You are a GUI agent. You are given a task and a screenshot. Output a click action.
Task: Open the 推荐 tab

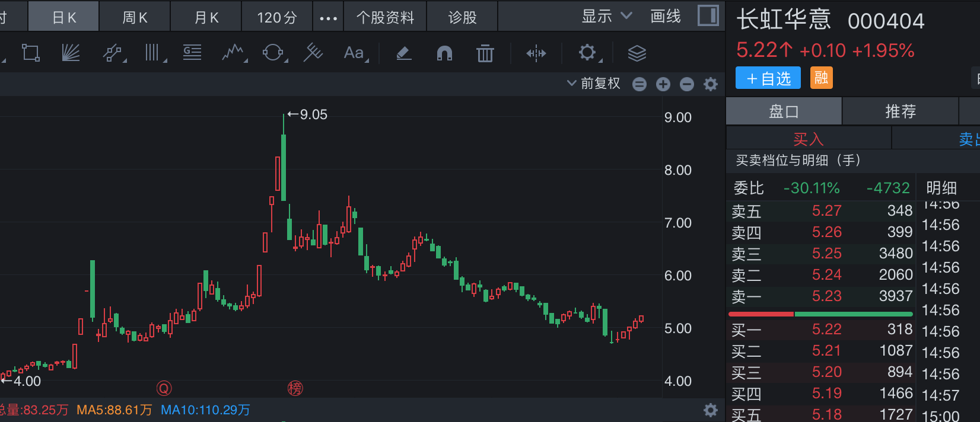(900, 111)
